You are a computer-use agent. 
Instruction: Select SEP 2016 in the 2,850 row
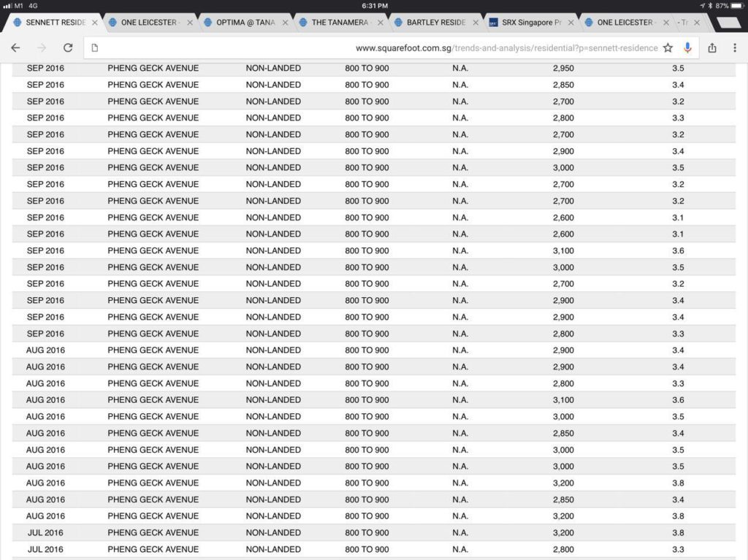pyautogui.click(x=45, y=85)
